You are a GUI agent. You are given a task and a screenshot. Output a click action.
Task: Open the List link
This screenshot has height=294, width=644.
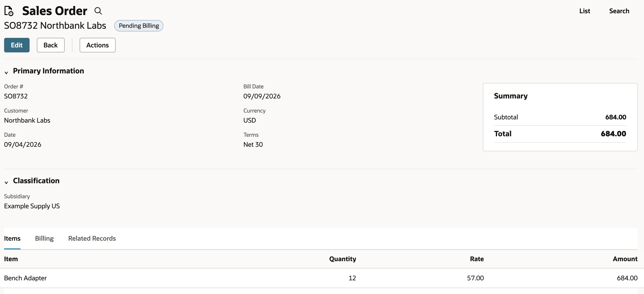click(x=585, y=11)
